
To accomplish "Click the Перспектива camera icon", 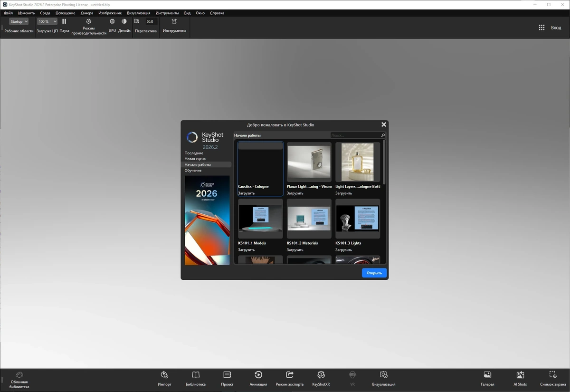I will 137,21.
